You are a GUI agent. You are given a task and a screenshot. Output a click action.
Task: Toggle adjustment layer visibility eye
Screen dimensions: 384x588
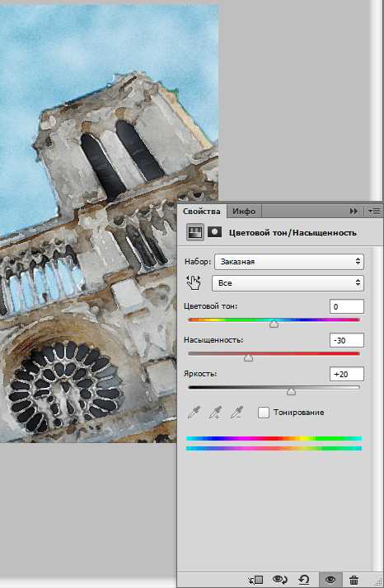pyautogui.click(x=330, y=580)
